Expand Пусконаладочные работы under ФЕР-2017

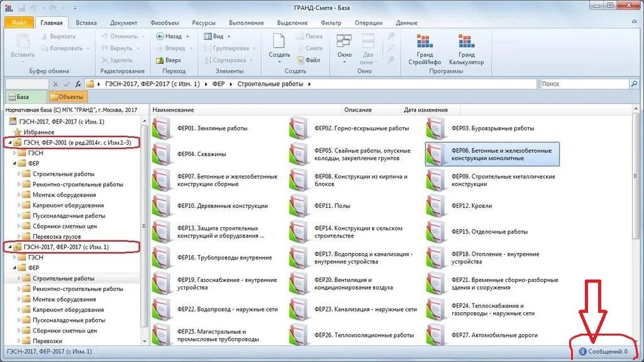tap(19, 320)
